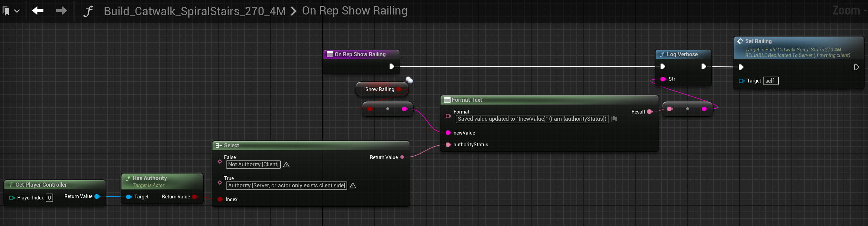Click Get Player Controller Return Value pin
This screenshot has width=868, height=226.
[x=97, y=196]
